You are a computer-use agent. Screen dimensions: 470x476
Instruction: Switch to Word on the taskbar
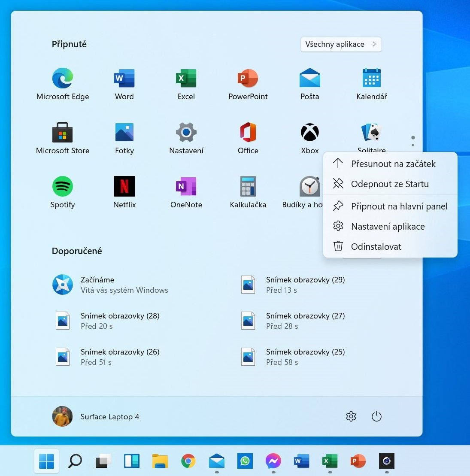(x=301, y=461)
